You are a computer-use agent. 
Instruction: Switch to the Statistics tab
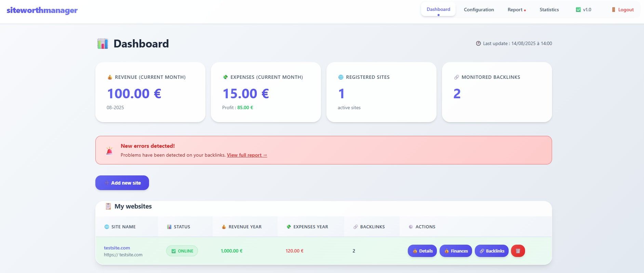pos(549,10)
